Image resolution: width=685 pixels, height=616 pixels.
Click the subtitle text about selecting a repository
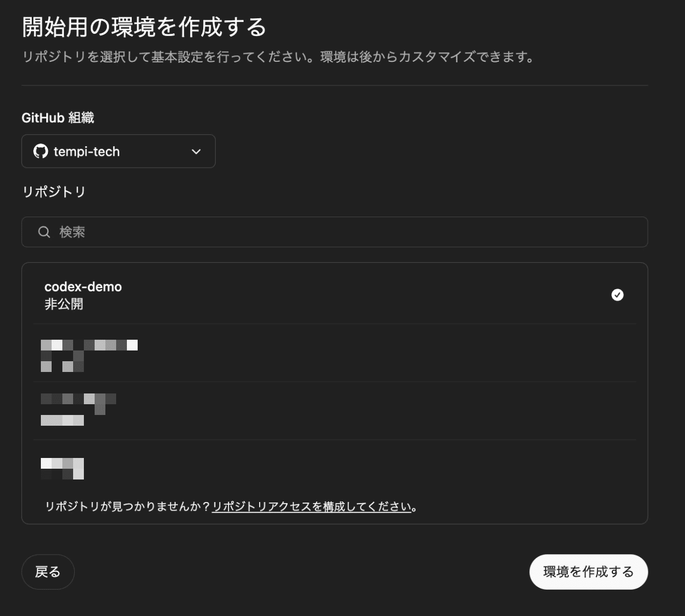tap(279, 57)
